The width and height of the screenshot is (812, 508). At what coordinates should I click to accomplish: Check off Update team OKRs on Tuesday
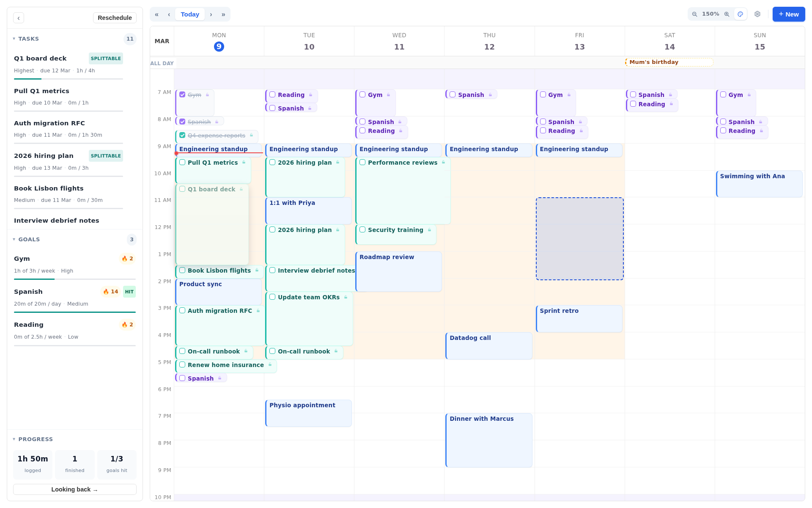(272, 297)
